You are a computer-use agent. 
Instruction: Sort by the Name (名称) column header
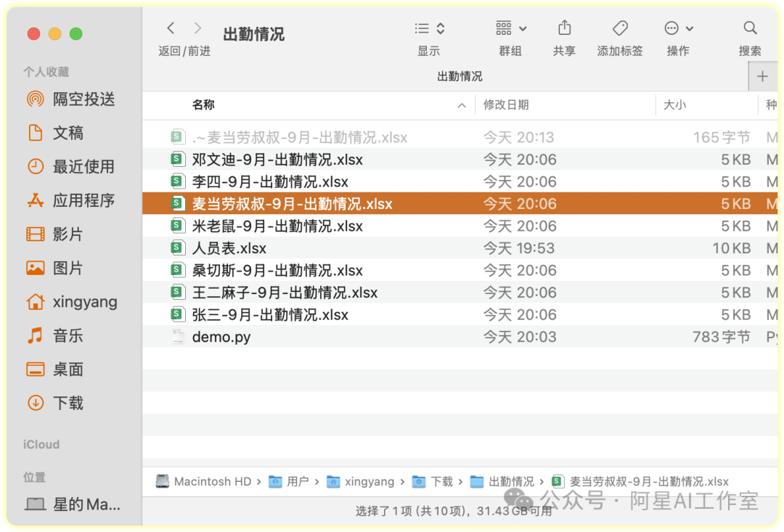203,105
